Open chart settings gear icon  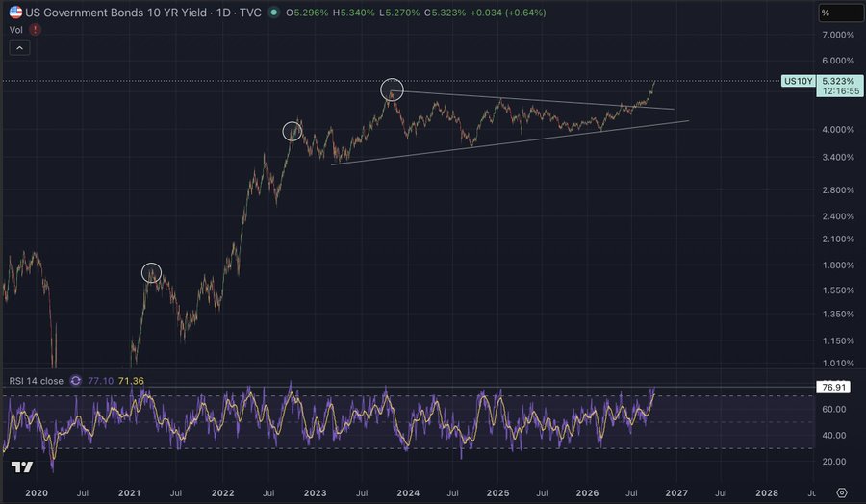(x=841, y=492)
